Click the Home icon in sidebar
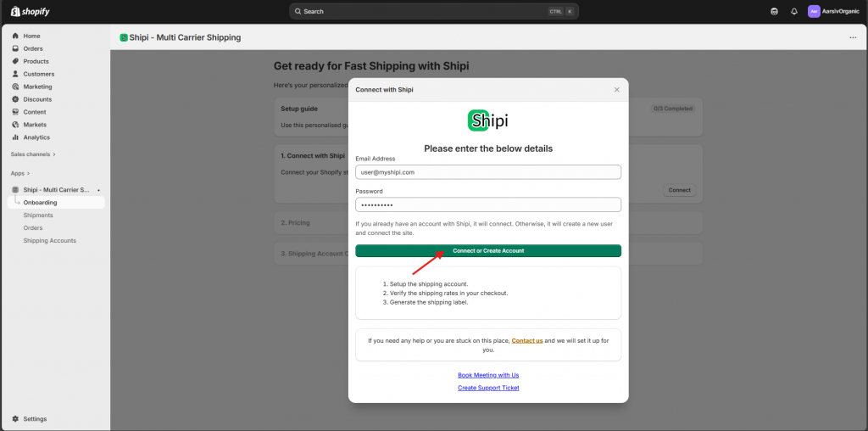 click(x=15, y=36)
